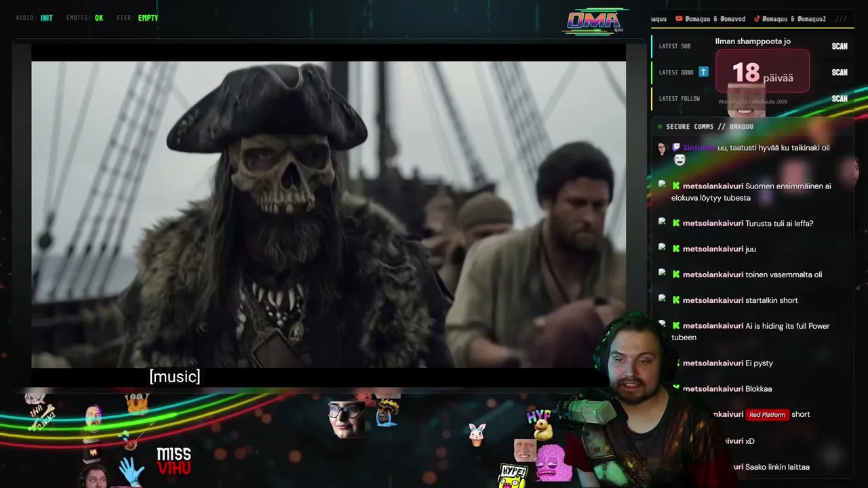
Task: Click the pirate movie video frame
Action: 328,214
